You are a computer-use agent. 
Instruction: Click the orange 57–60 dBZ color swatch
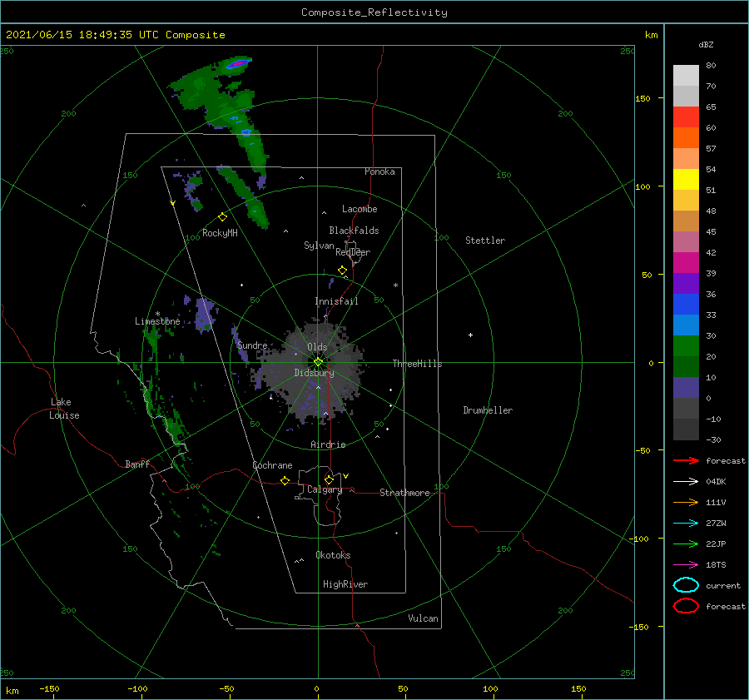click(686, 138)
